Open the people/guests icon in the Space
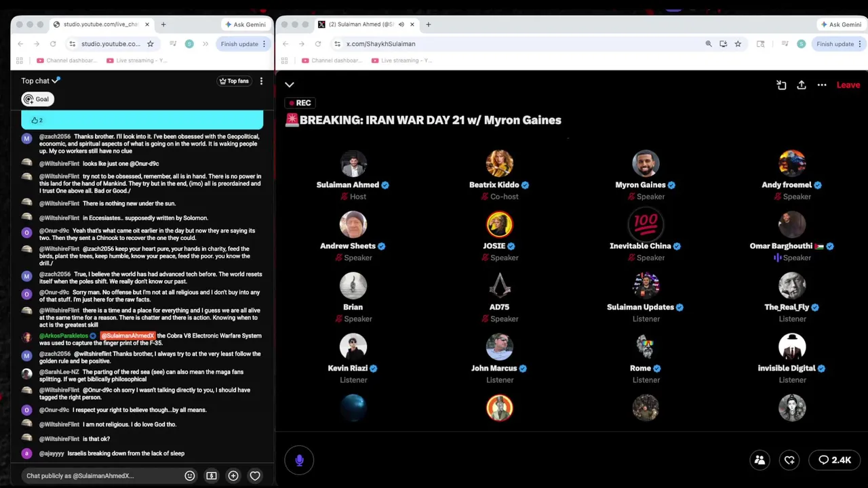Viewport: 868px width, 488px height. pos(759,460)
